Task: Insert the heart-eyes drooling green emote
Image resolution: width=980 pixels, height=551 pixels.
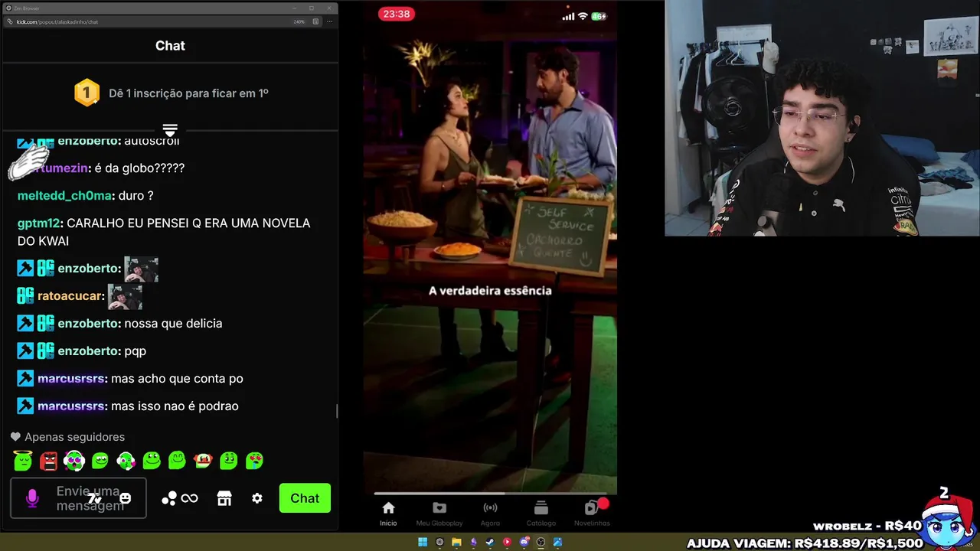Action: pyautogui.click(x=254, y=461)
